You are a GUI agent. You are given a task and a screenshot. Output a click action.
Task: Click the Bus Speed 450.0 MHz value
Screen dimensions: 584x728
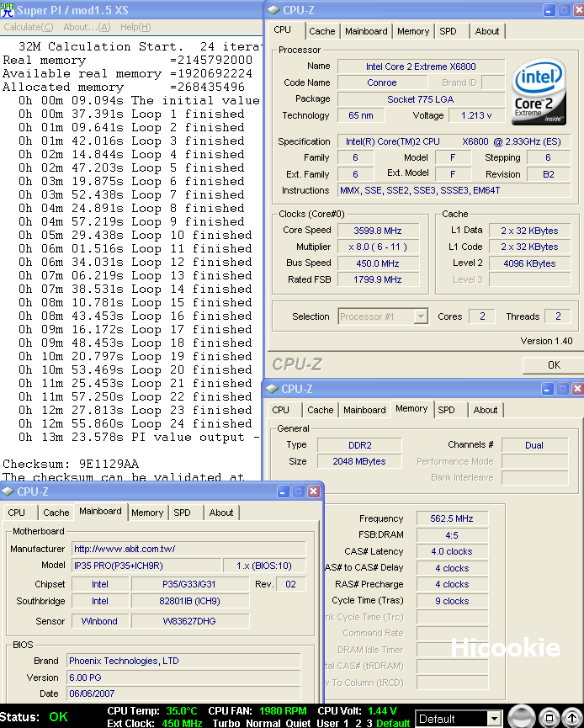(378, 263)
